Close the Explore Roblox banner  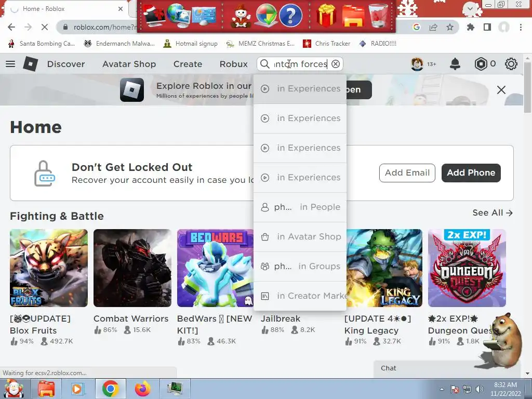[501, 90]
